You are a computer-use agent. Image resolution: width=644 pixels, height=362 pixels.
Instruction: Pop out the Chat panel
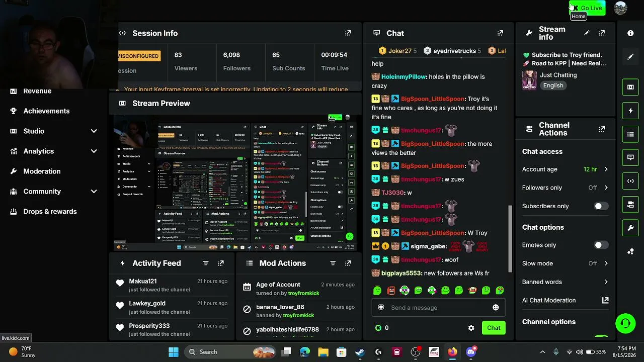[x=500, y=33]
